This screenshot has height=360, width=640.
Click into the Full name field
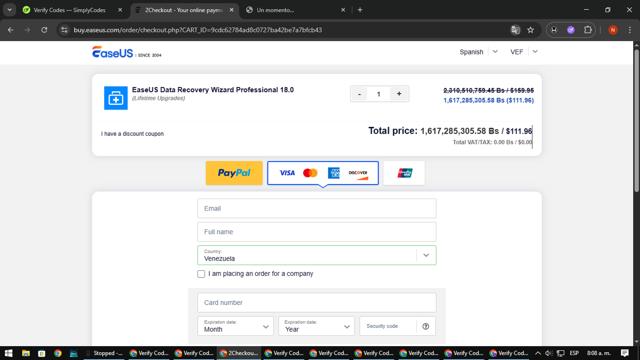click(317, 232)
